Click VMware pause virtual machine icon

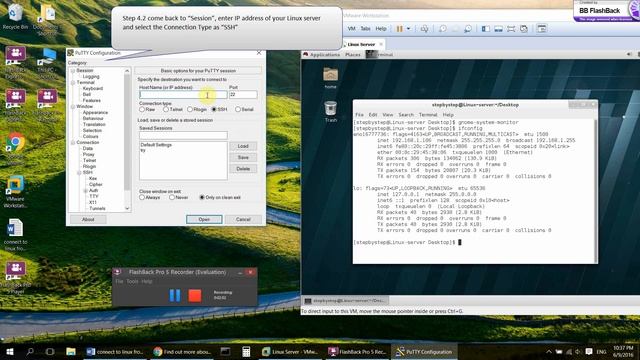(399, 29)
